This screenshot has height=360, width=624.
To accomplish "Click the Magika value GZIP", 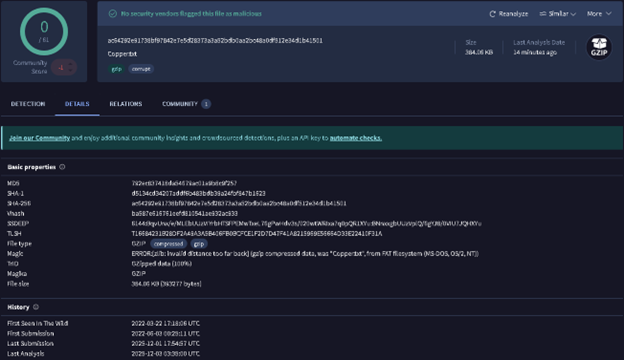I will pyautogui.click(x=138, y=274).
